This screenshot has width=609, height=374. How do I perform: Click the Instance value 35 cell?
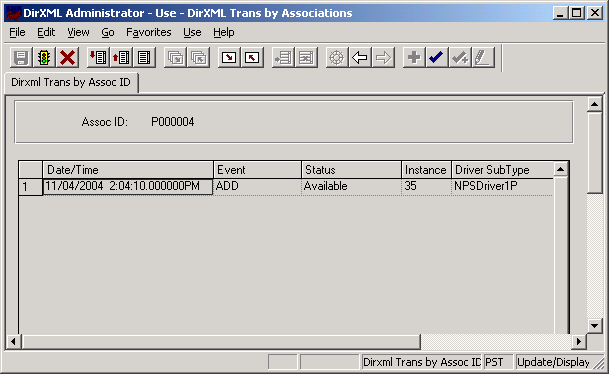pos(426,186)
